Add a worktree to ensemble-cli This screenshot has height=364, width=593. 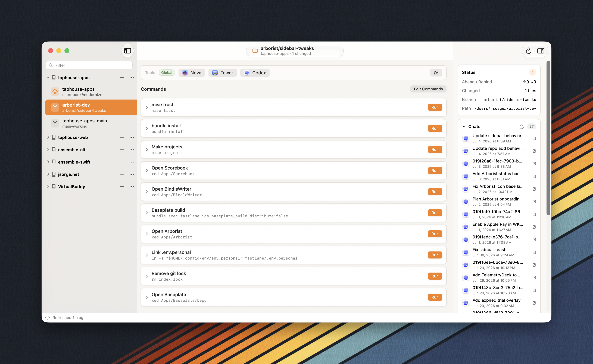pos(122,150)
